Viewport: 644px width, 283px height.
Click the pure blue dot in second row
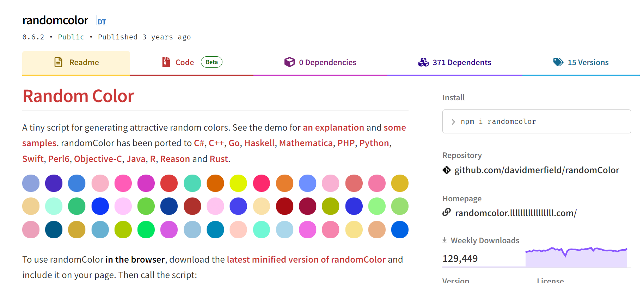[x=100, y=206]
